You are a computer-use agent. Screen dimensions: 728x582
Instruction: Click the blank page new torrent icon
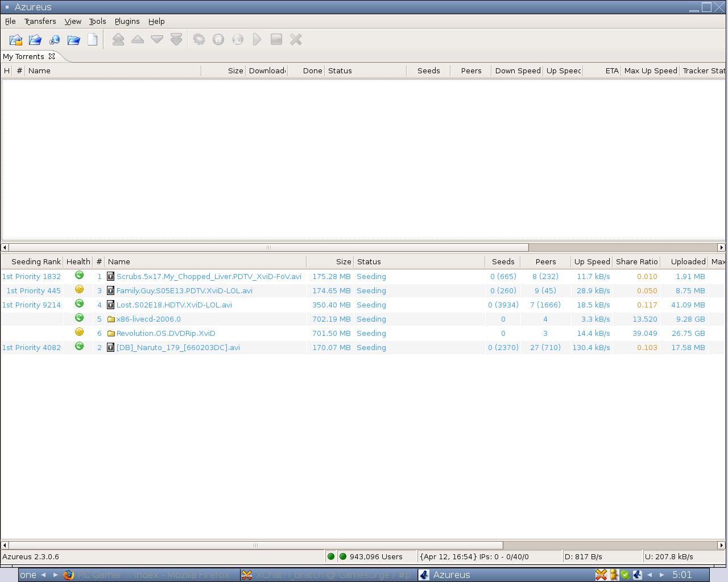tap(93, 39)
